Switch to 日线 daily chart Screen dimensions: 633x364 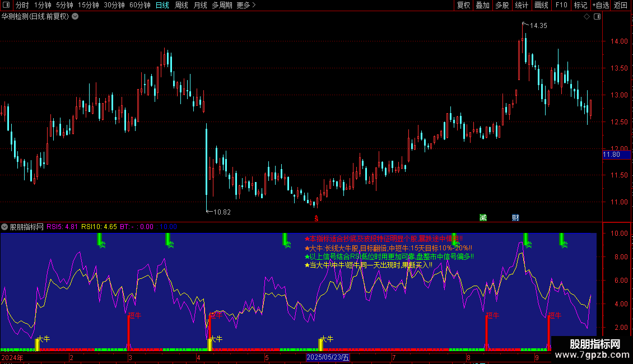[x=162, y=5]
